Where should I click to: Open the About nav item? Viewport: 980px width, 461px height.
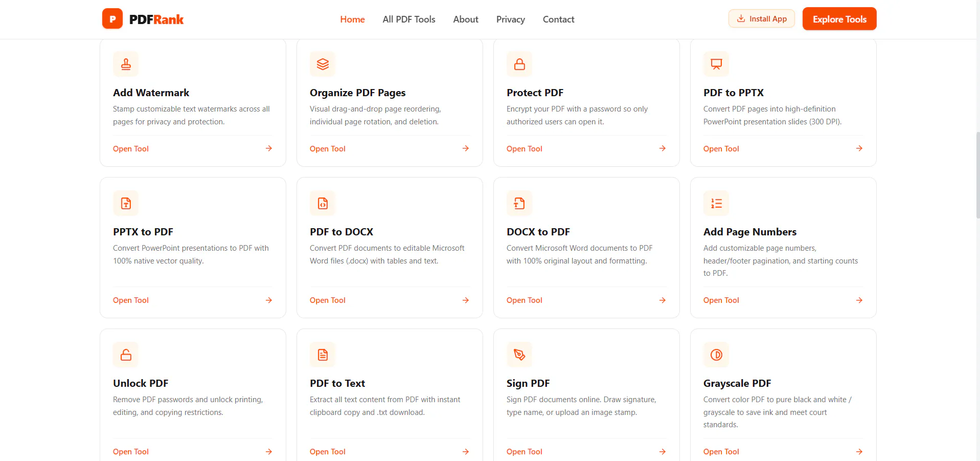point(466,19)
